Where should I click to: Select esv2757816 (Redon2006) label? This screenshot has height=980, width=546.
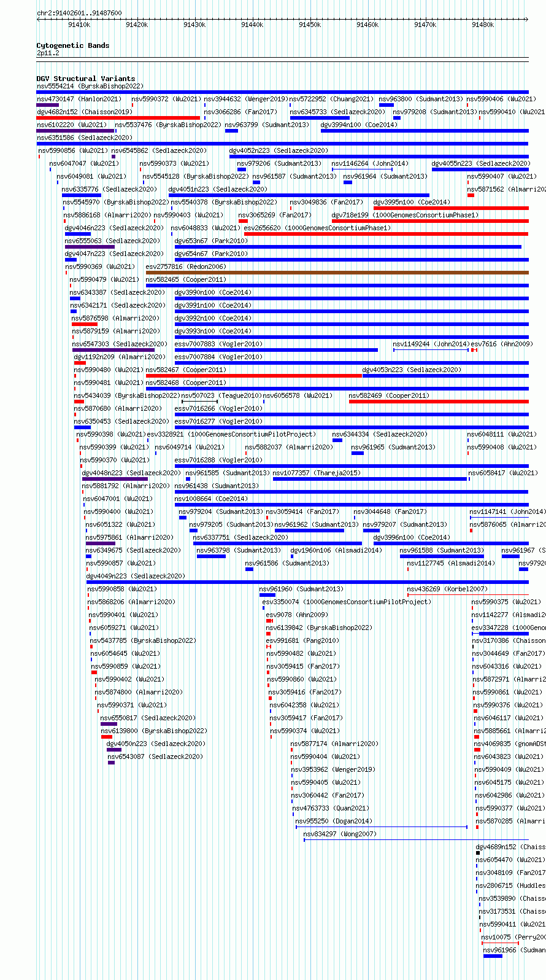[x=186, y=266]
